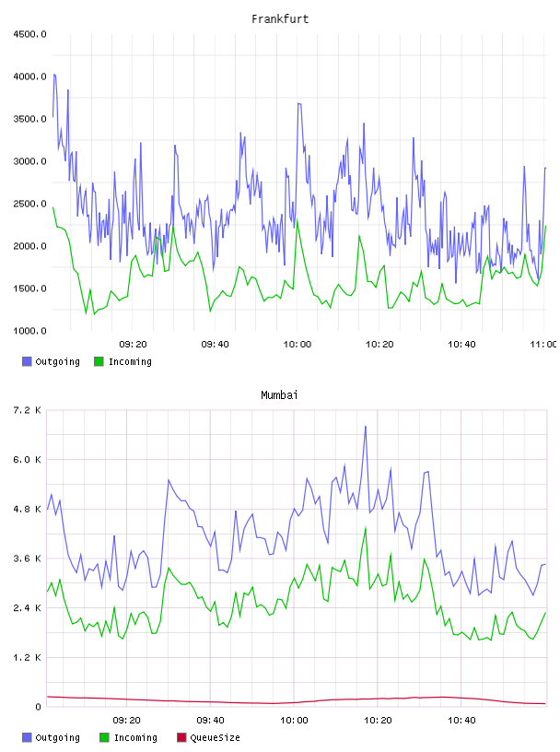Click the 09:40 time label on Mumbai chart
Screen dimensions: 560x752
pos(210,721)
